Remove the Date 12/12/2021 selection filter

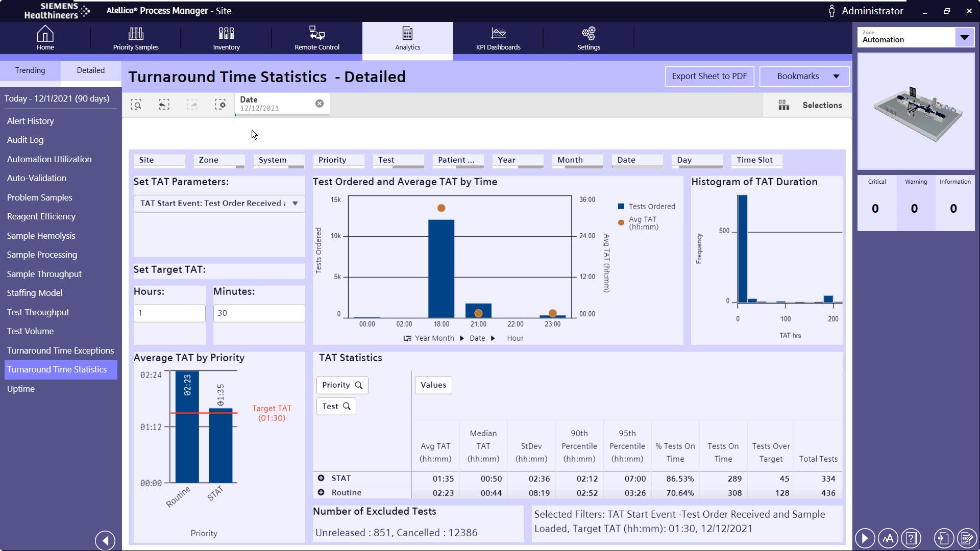click(320, 104)
